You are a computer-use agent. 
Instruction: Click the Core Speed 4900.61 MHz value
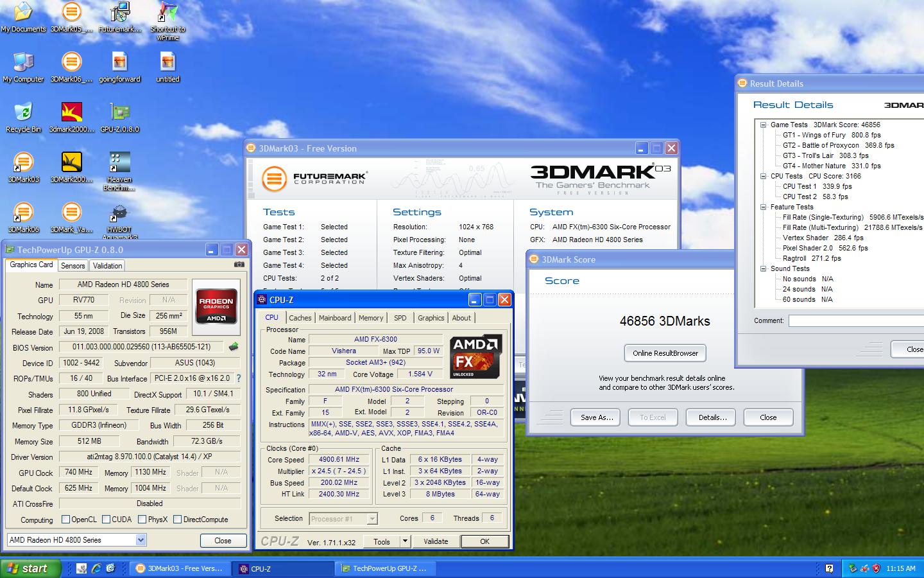click(x=339, y=459)
